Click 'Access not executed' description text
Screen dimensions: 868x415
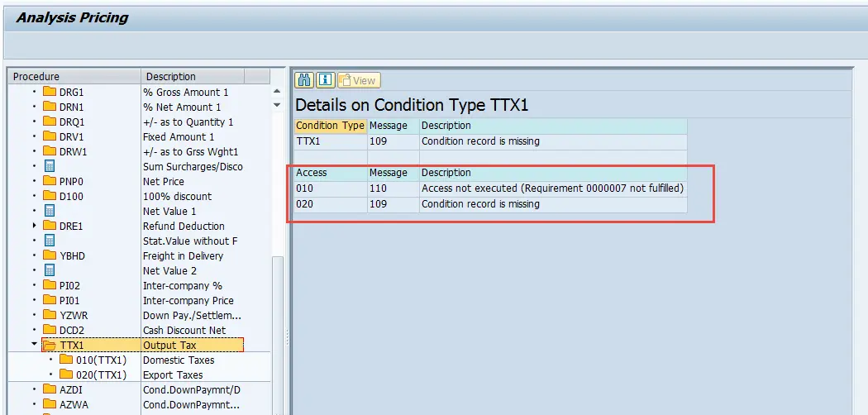click(x=552, y=188)
